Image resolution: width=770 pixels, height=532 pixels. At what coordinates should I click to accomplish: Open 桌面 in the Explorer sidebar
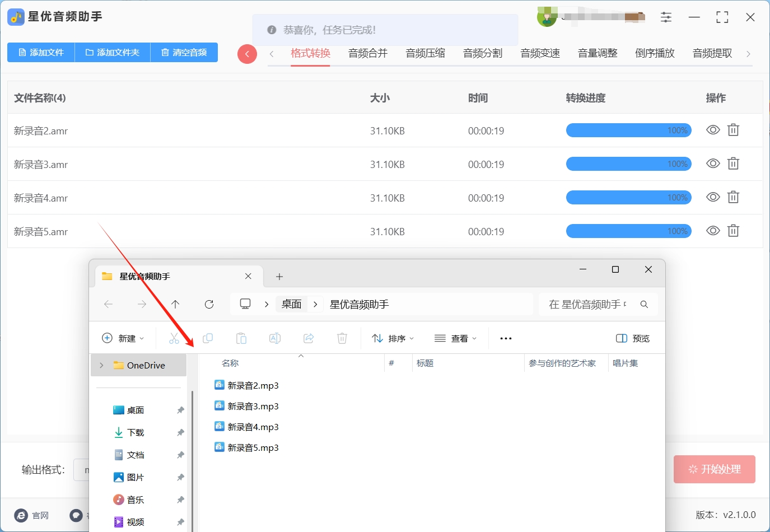tap(136, 410)
